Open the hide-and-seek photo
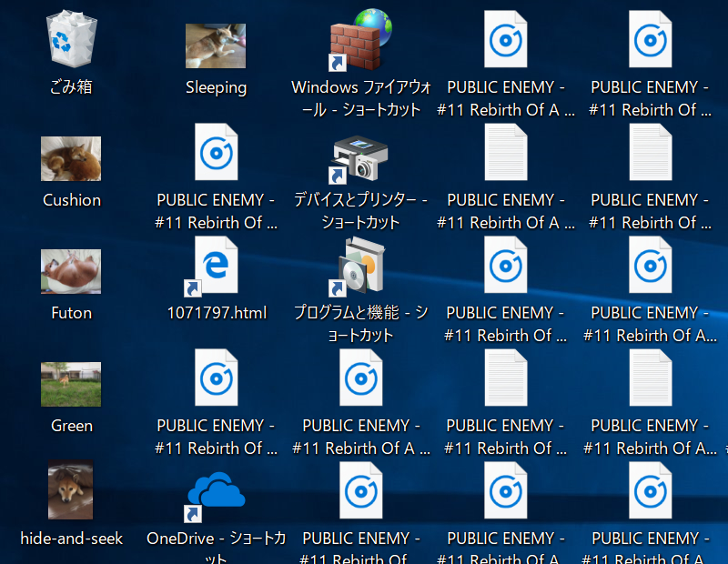728x564 pixels. [71, 491]
